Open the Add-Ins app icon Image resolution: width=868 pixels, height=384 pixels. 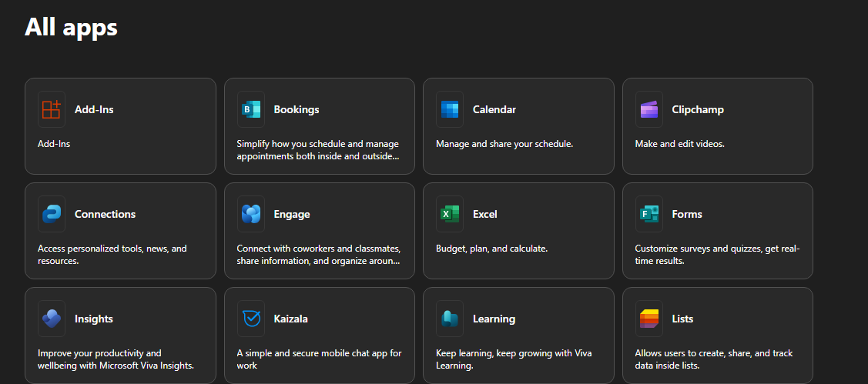(x=52, y=109)
